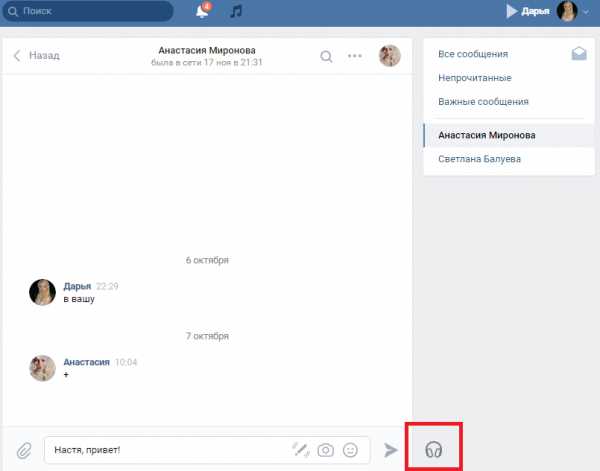Viewport: 600px width, 471px height.
Task: Open Анастасия Миронова avatar in chat header
Action: [390, 55]
